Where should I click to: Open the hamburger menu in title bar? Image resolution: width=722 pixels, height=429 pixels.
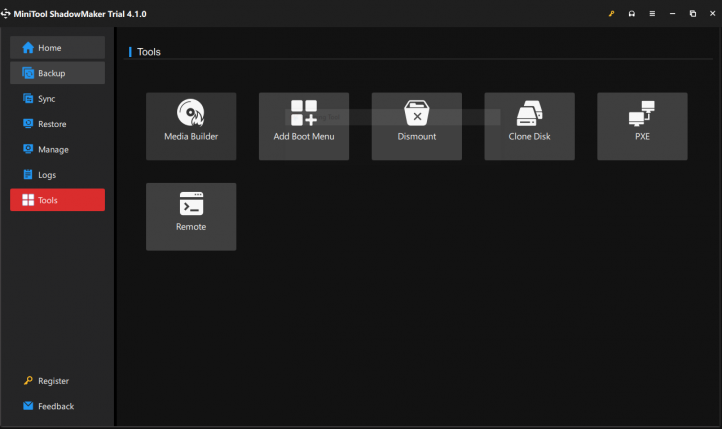click(652, 14)
